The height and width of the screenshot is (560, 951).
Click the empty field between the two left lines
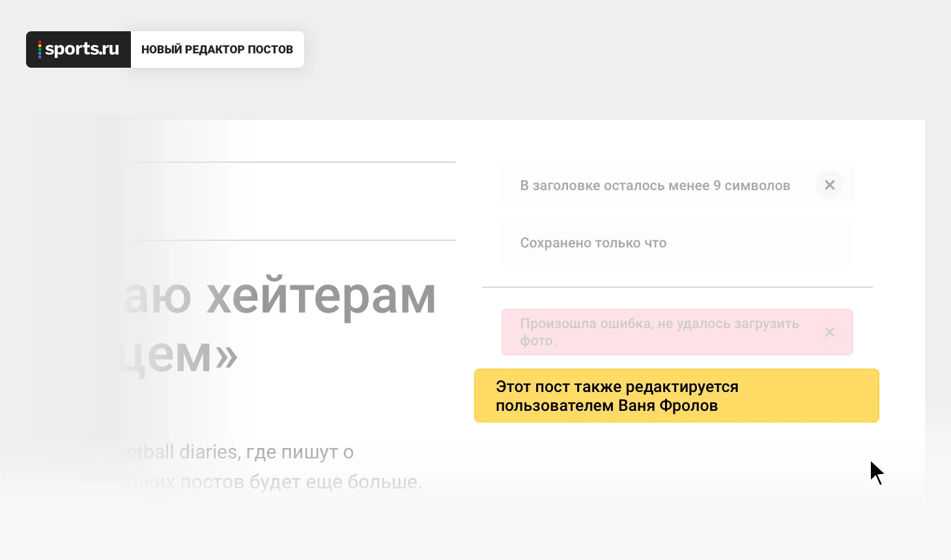287,201
